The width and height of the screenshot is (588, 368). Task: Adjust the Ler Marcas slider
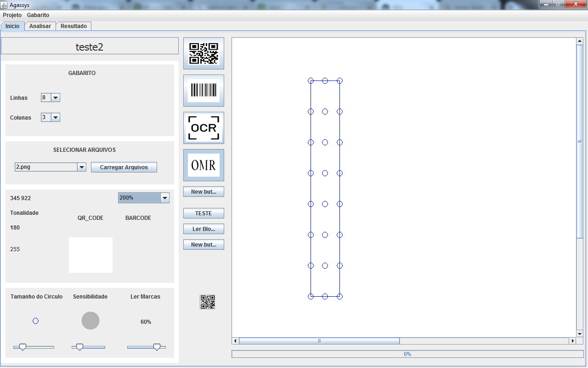[156, 347]
